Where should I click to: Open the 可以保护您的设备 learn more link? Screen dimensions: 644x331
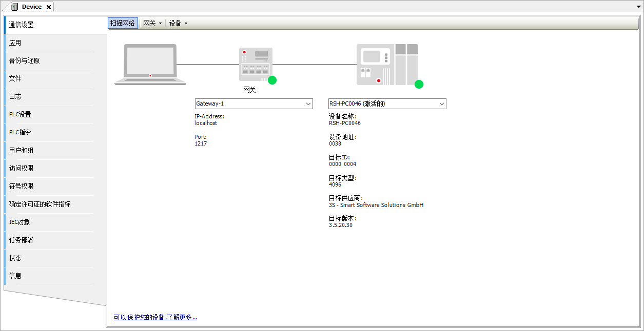[x=155, y=317]
